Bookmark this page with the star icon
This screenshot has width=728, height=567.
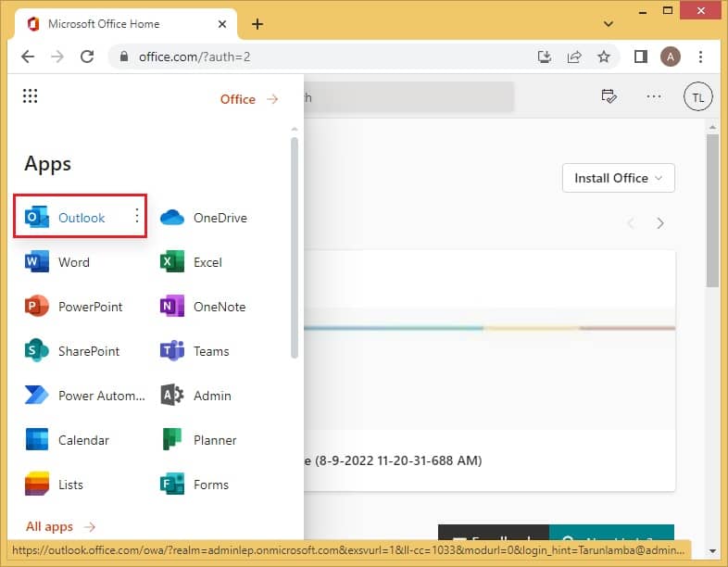[604, 57]
